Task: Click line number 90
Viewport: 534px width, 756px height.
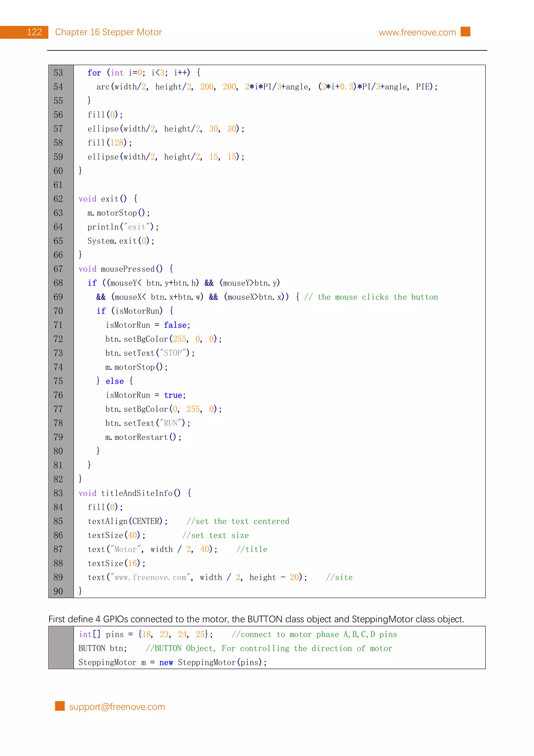Action: click(x=58, y=591)
